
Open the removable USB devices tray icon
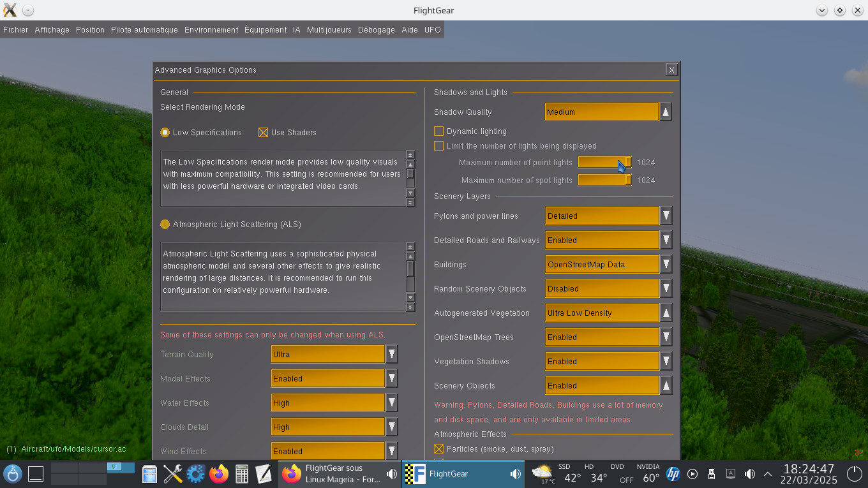tap(712, 474)
